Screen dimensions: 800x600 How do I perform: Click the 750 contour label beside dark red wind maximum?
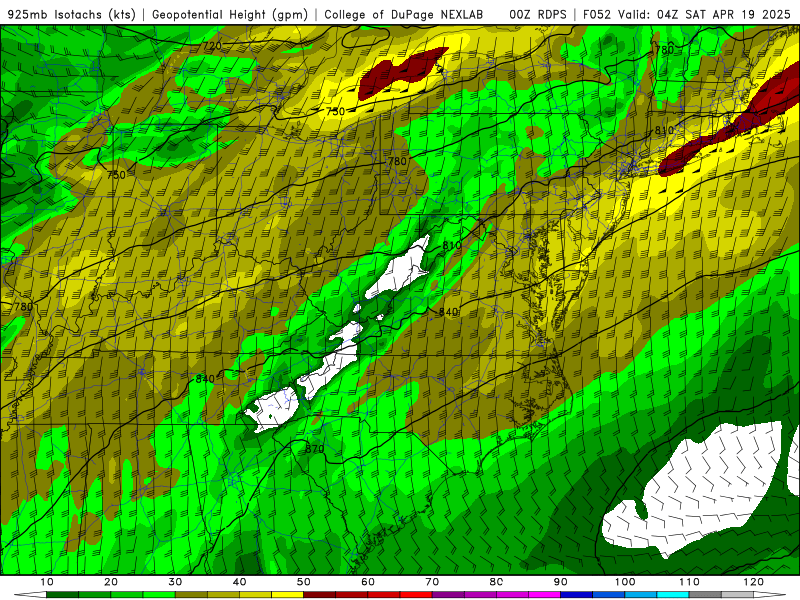tap(335, 111)
